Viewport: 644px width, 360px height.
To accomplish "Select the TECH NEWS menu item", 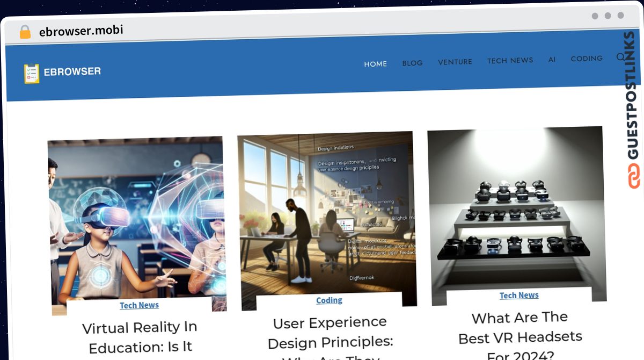I will pyautogui.click(x=510, y=60).
